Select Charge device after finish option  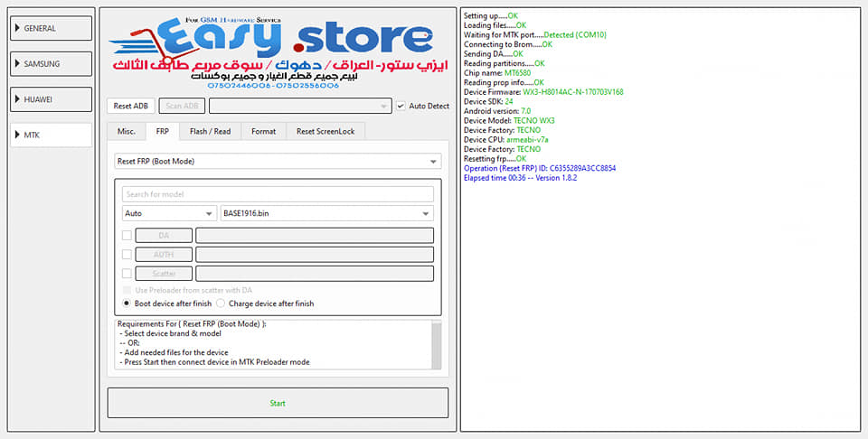click(221, 303)
